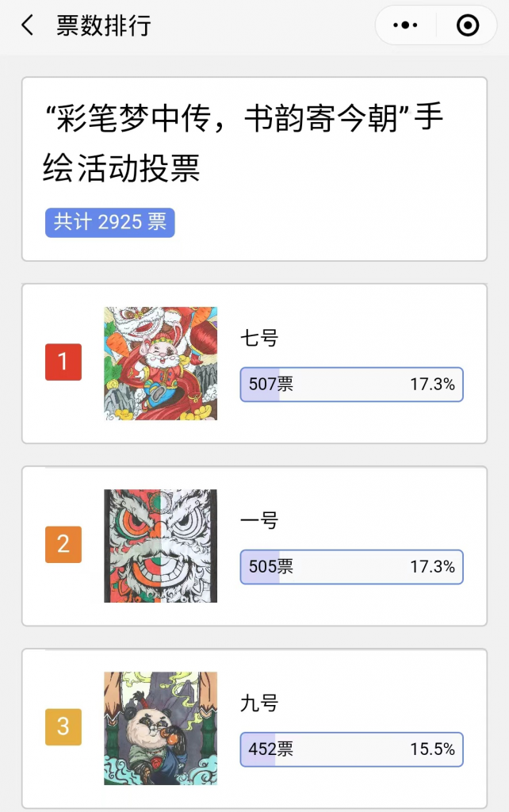Tap the voting activity title text

(x=243, y=143)
